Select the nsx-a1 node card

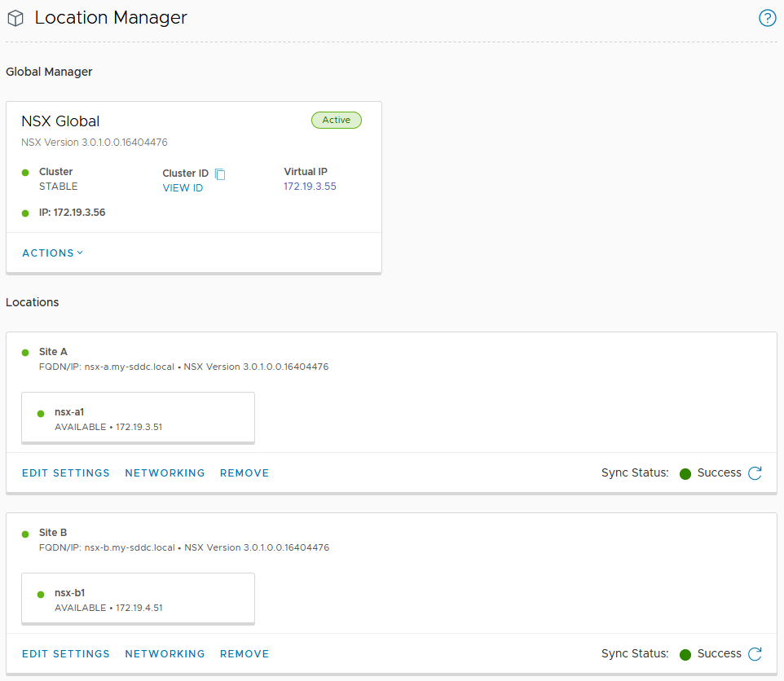coord(138,418)
